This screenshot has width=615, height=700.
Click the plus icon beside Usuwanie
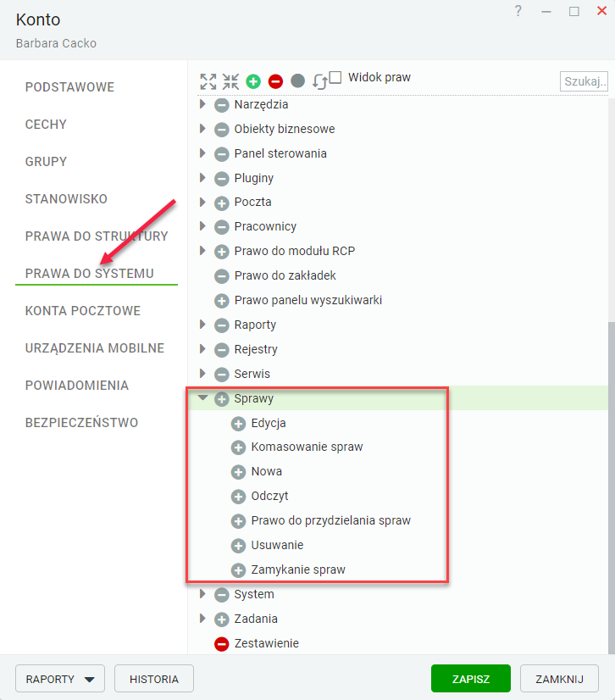pos(238,546)
